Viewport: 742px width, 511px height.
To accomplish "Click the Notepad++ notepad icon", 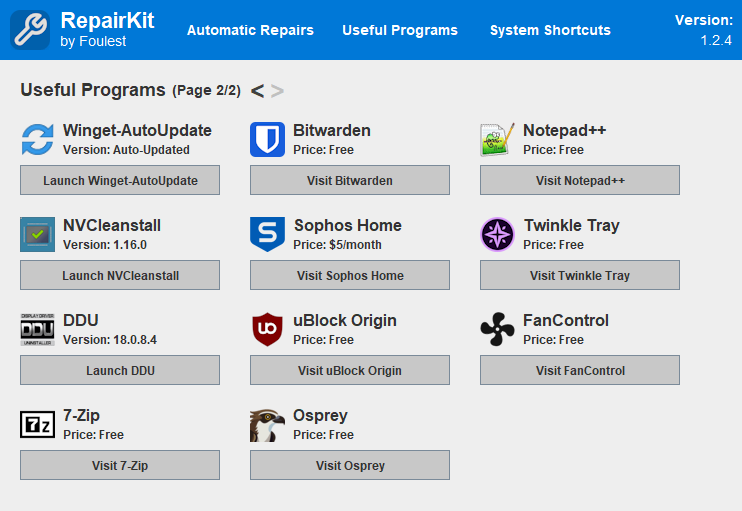I will [x=497, y=140].
